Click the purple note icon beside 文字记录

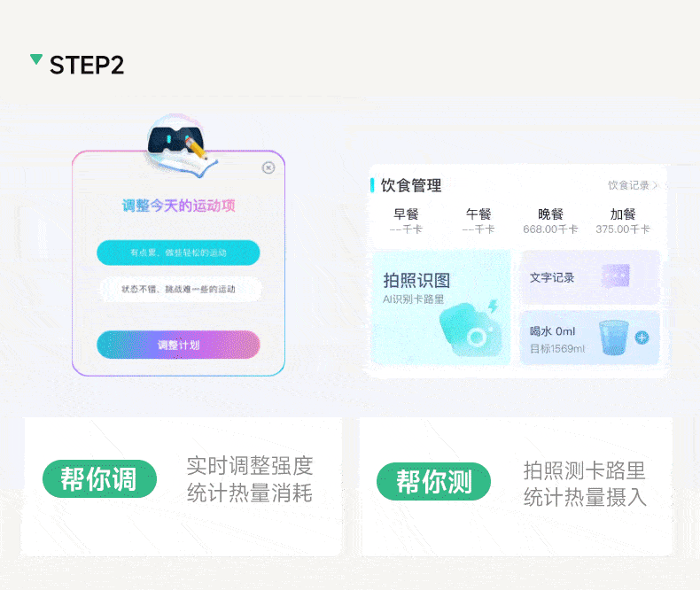pyautogui.click(x=616, y=276)
